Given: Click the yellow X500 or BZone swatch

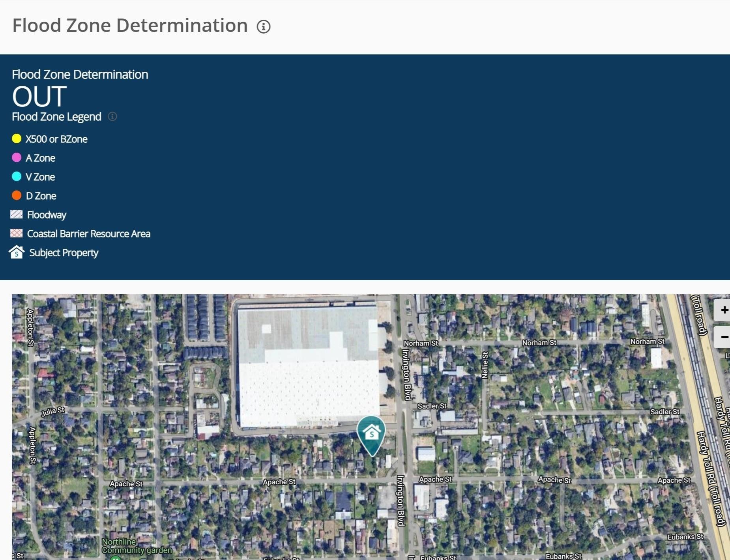Looking at the screenshot, I should [17, 138].
